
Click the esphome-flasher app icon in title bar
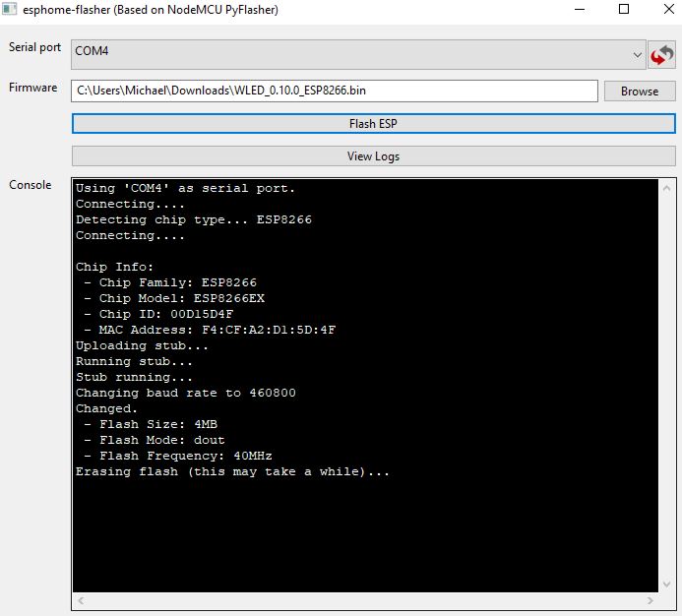tap(9, 9)
